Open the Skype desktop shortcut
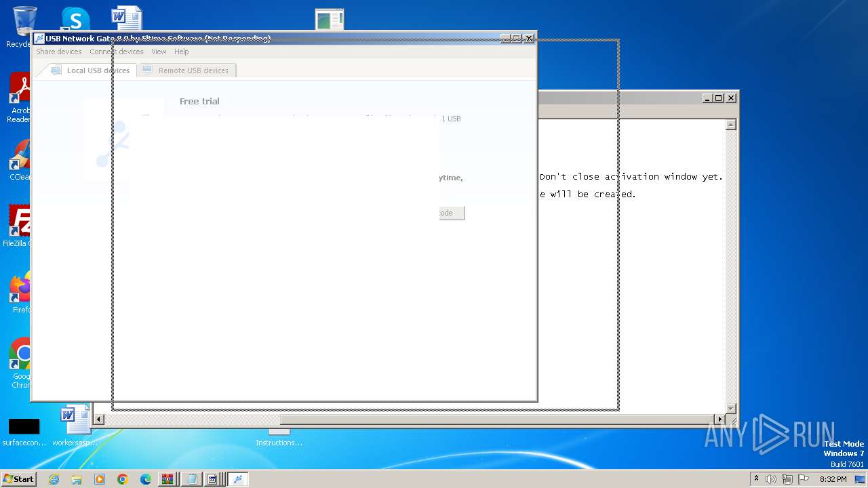 click(75, 18)
